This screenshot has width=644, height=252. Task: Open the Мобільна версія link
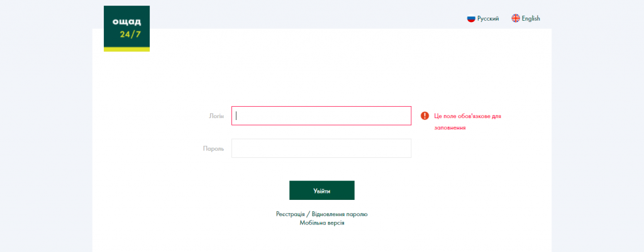coord(321,223)
